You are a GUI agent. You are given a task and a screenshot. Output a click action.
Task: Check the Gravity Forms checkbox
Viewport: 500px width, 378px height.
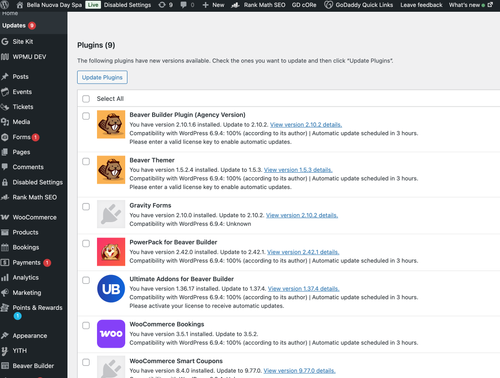point(86,207)
